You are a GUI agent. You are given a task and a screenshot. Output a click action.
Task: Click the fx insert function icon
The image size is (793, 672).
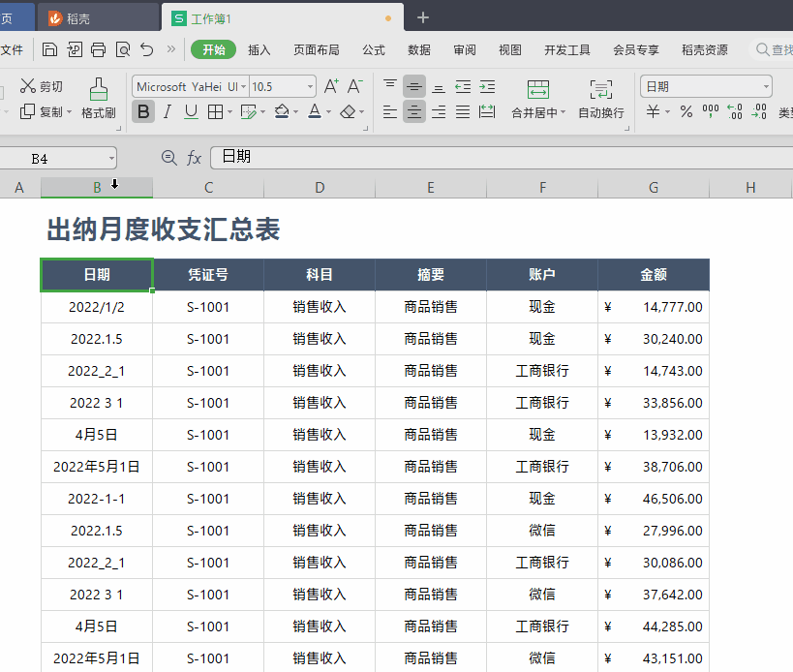pyautogui.click(x=194, y=158)
